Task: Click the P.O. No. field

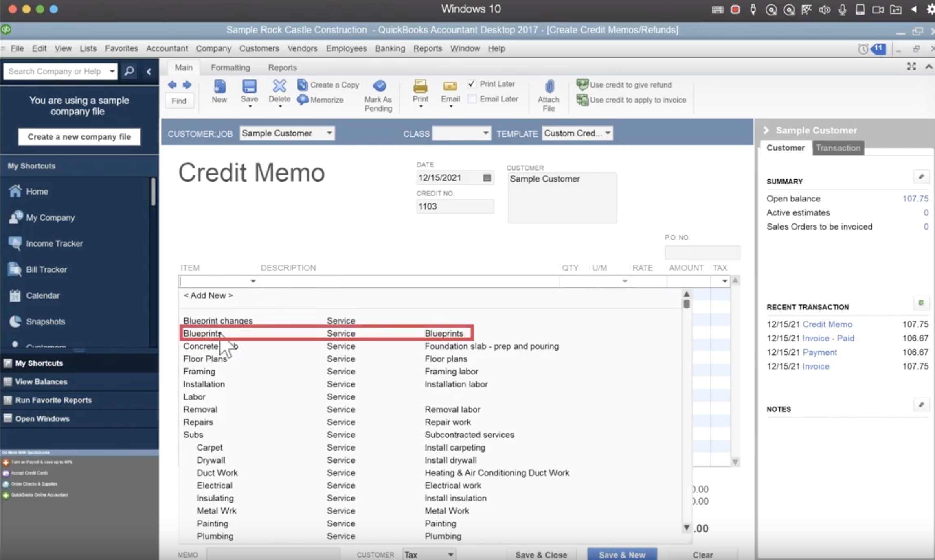Action: 702,253
